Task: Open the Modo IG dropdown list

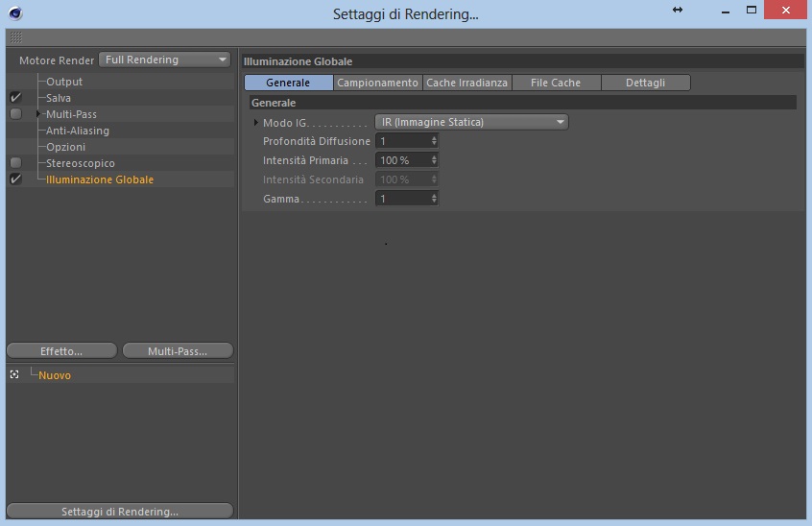Action: 471,122
